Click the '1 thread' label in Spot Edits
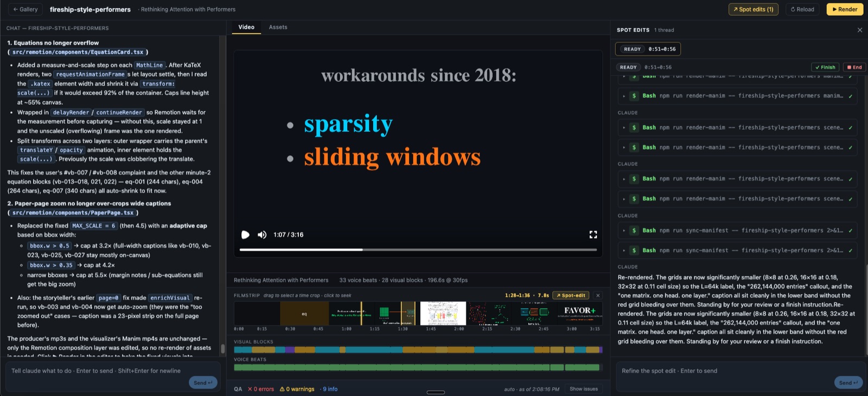 pos(664,30)
